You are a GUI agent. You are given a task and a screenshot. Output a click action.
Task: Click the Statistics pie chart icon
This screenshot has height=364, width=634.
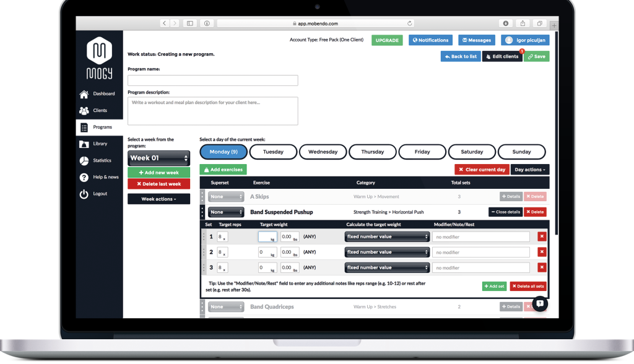pyautogui.click(x=84, y=161)
